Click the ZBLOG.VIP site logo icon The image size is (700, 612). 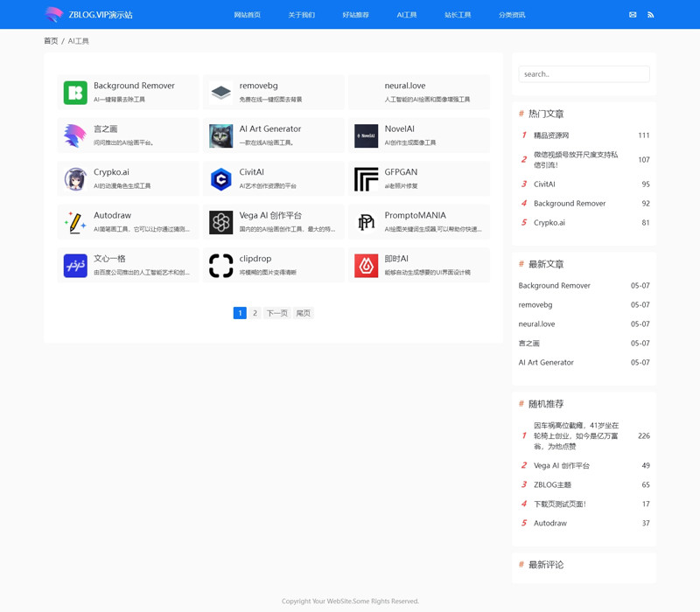54,14
